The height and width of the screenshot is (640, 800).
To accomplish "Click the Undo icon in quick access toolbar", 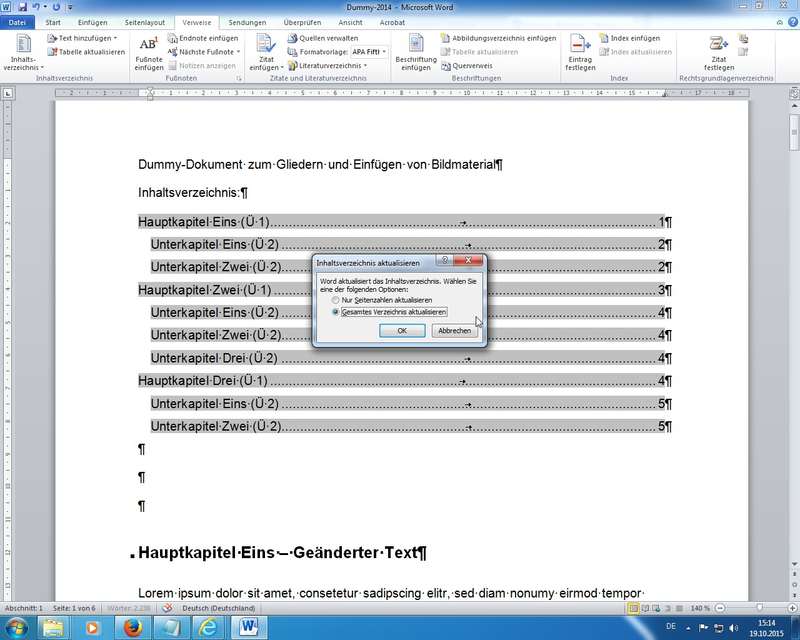I will (x=36, y=7).
